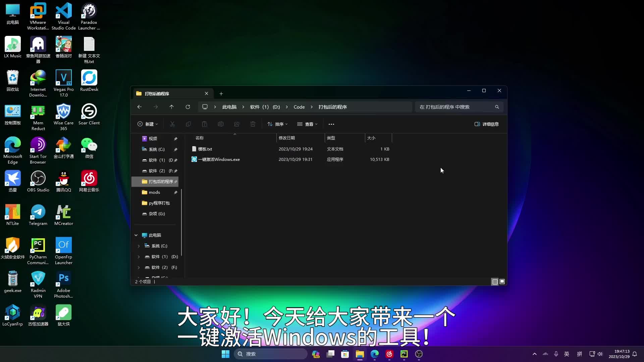Viewport: 644px width, 362px height.
Task: Switch to list view layout icon
Action: click(x=494, y=282)
